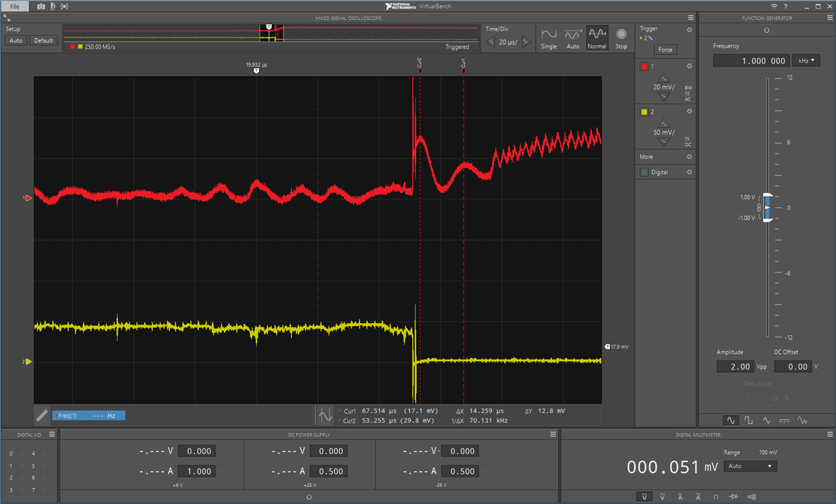Click the cursors icon left of Cur1

pos(326,415)
